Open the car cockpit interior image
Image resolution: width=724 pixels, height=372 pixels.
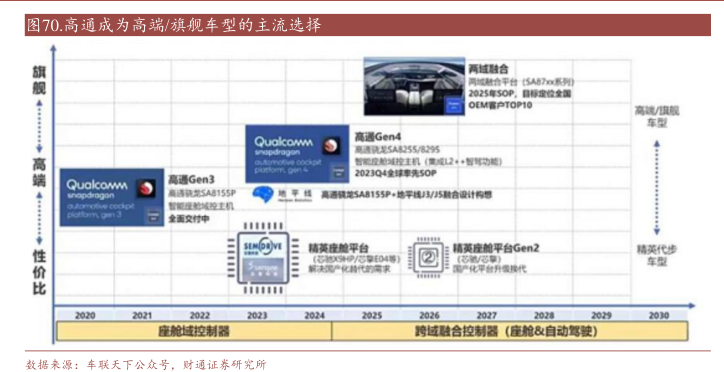[414, 86]
